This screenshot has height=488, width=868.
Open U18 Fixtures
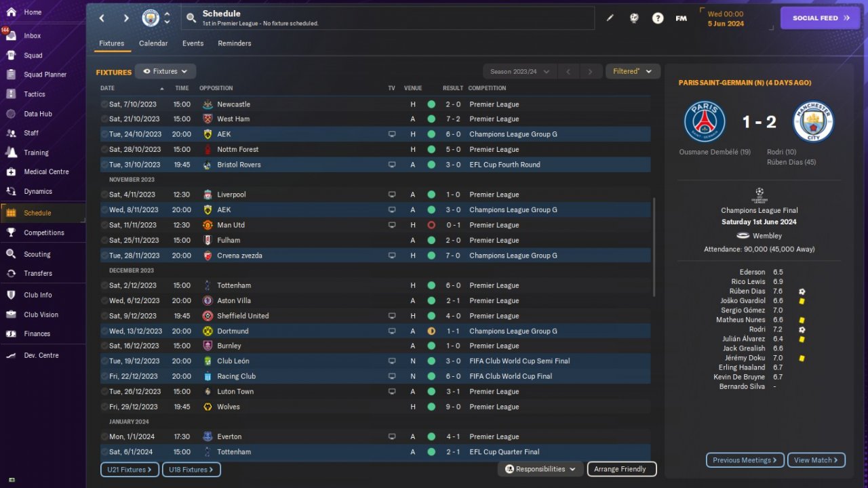[191, 469]
